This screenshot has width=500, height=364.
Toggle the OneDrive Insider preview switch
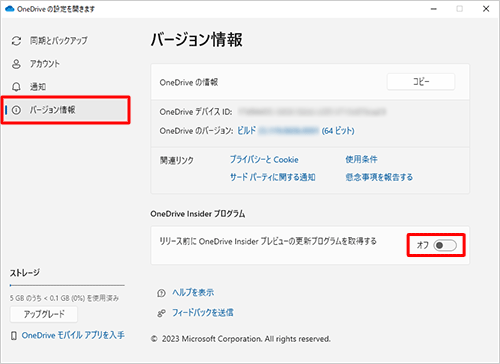click(445, 245)
